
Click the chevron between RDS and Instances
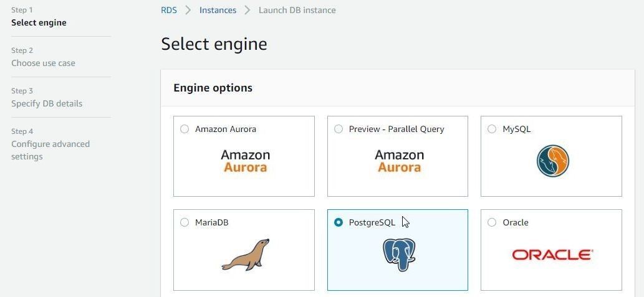pos(188,10)
